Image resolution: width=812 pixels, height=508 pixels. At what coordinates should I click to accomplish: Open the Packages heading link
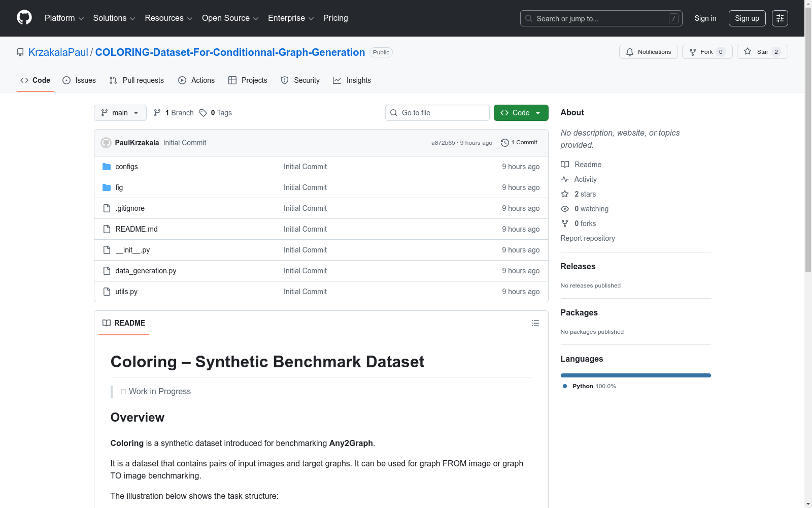(579, 312)
